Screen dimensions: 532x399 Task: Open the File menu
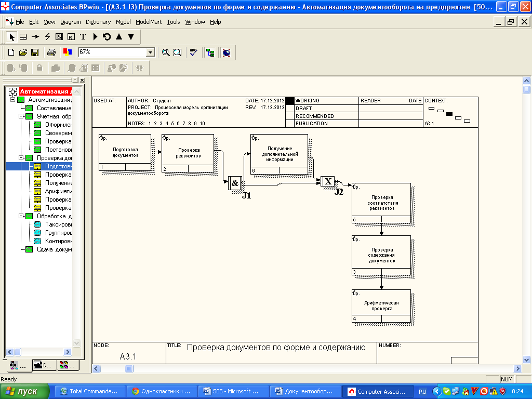pos(20,22)
